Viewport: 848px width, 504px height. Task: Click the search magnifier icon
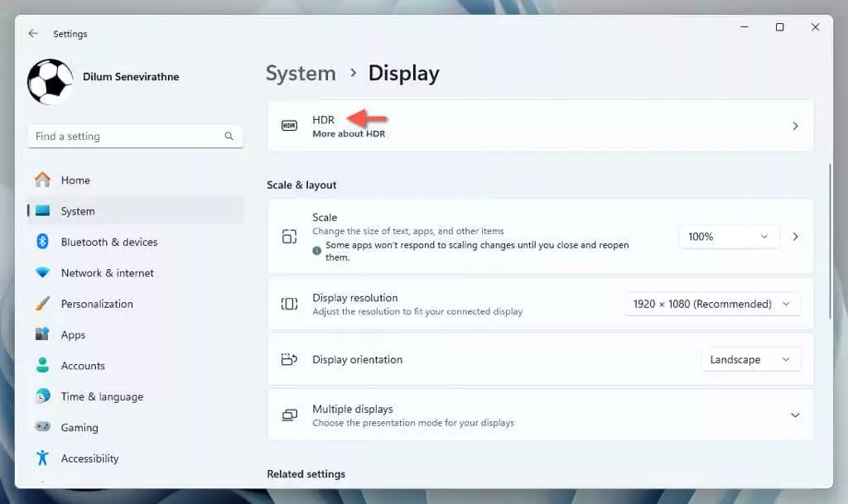click(x=229, y=136)
